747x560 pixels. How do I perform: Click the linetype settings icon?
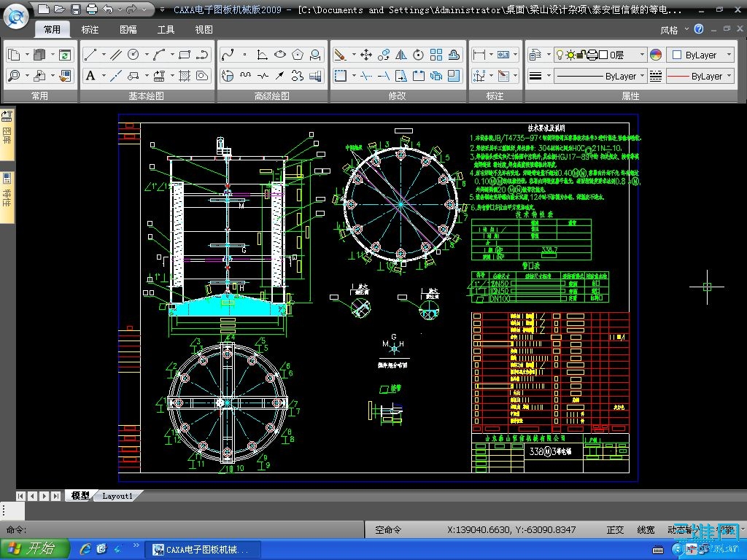(x=656, y=76)
